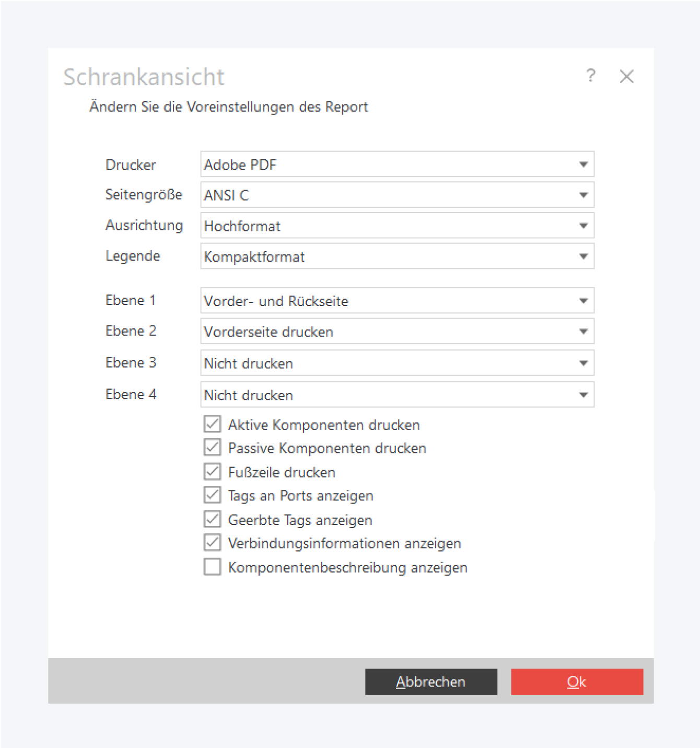The width and height of the screenshot is (700, 748).
Task: Open the Ebene 4 dropdown
Action: click(583, 395)
